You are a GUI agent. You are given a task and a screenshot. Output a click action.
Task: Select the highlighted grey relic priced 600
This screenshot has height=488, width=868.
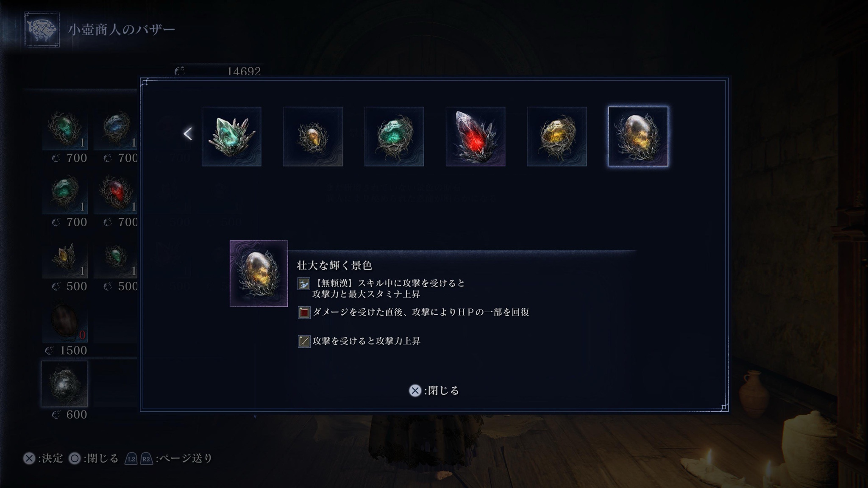pos(64,384)
